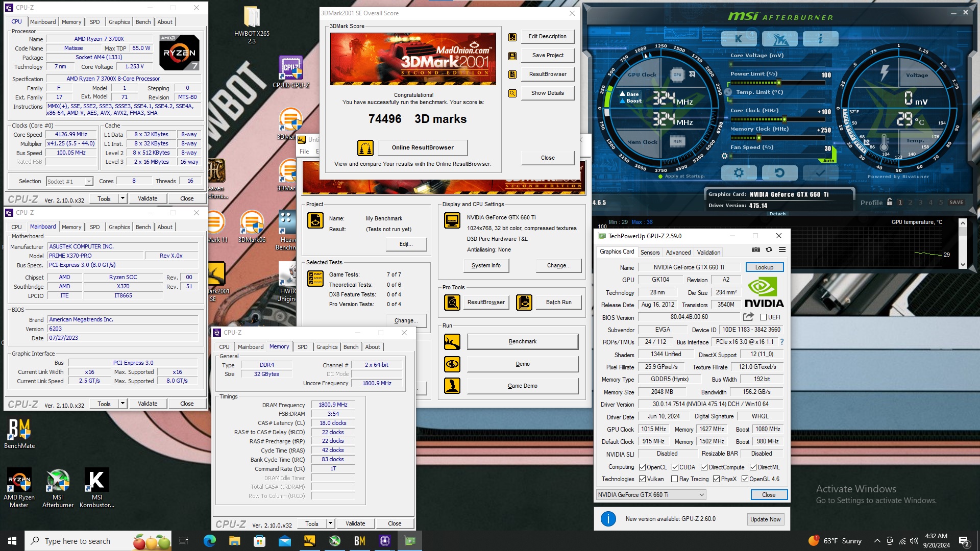
Task: Toggle the DirectCompute checkbox in GPU-Z
Action: 704,467
